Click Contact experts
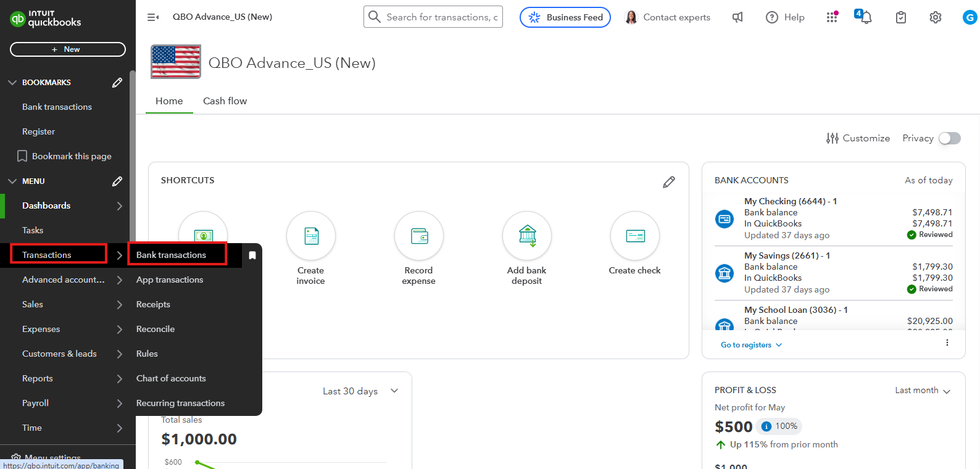This screenshot has height=469, width=980. tap(668, 17)
